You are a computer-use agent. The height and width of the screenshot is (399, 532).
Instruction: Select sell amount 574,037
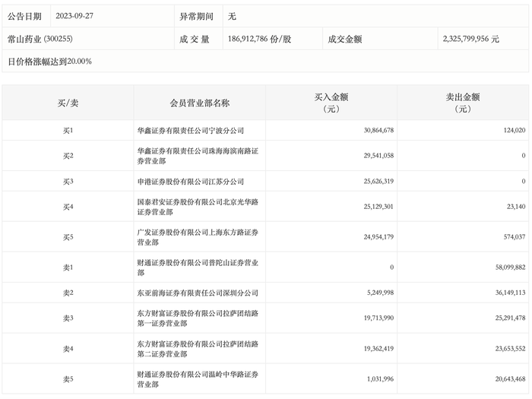pos(515,237)
